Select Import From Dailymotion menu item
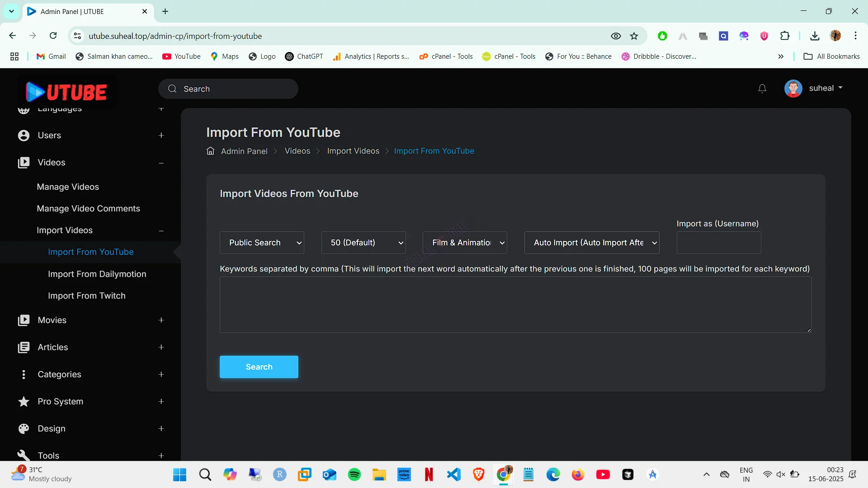 [97, 274]
